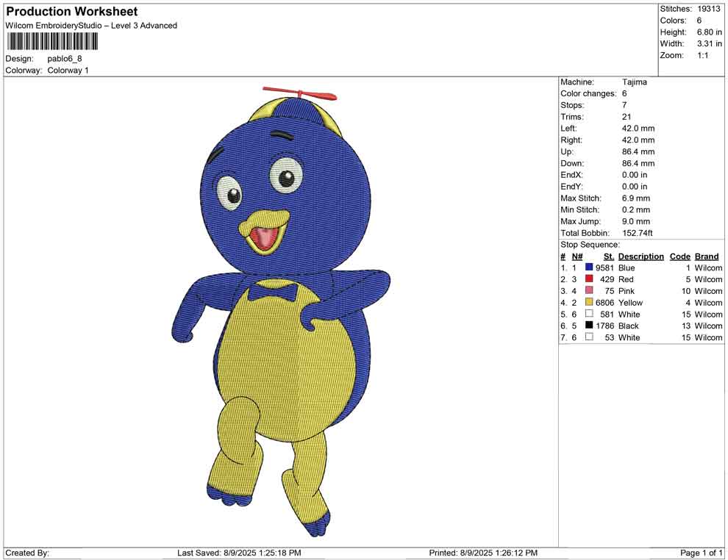Click 'Printed: 8/9/2025 1:26:12 PM' text
This screenshot has width=728, height=560.
(483, 553)
